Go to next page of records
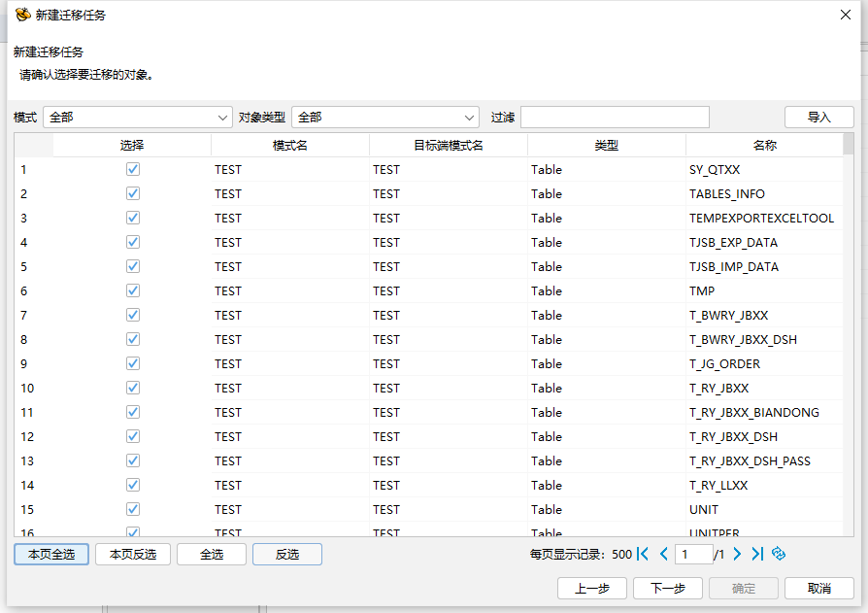This screenshot has width=868, height=613. pos(737,554)
